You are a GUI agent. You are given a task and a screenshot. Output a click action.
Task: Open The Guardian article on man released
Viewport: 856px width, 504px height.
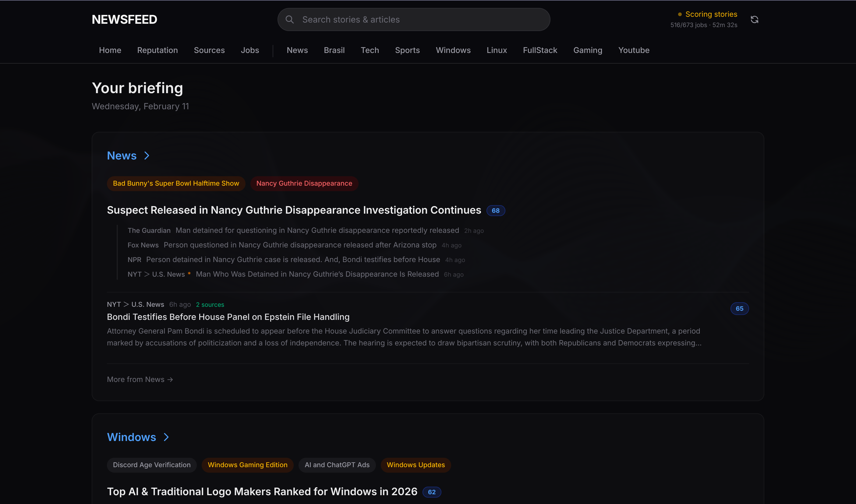point(317,231)
